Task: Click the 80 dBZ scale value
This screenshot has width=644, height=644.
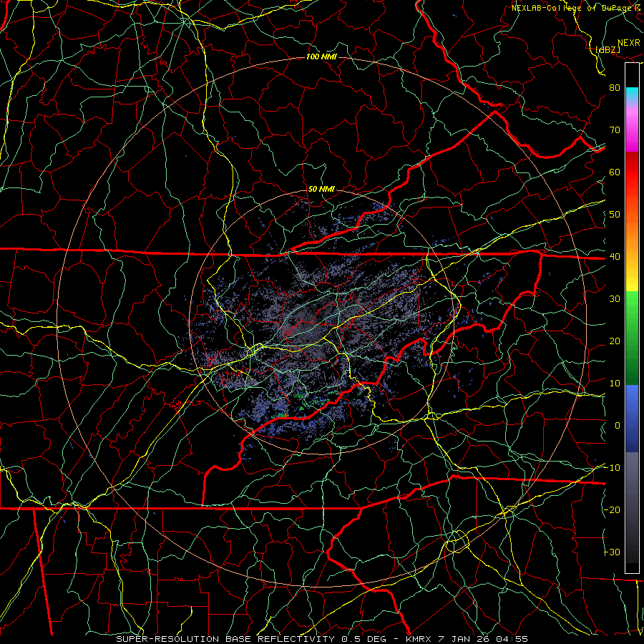Action: click(615, 87)
